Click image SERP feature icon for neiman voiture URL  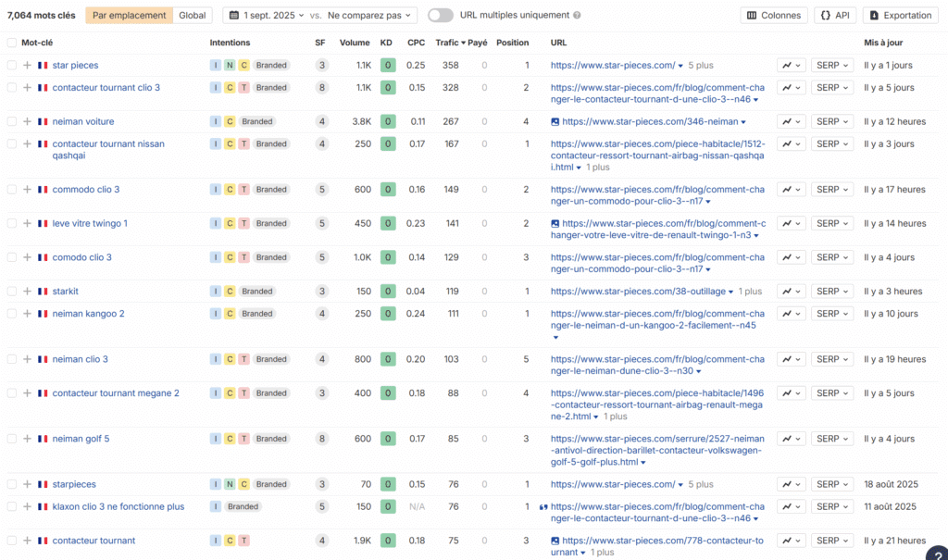[555, 121]
